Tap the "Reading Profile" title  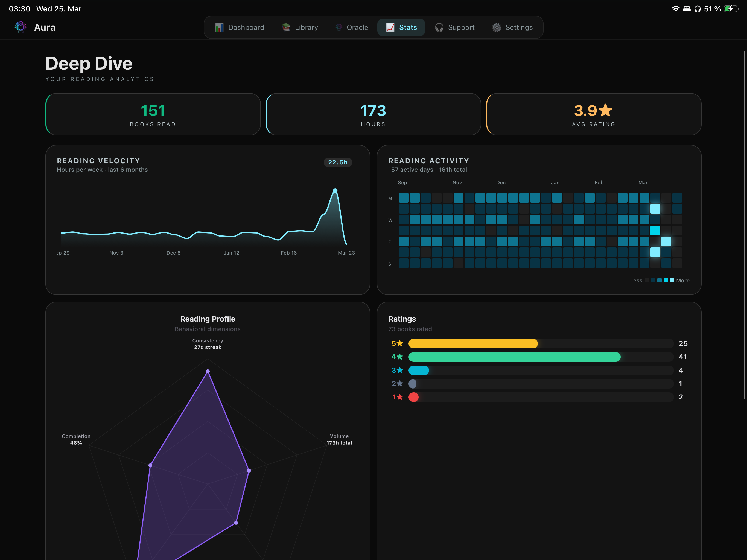click(208, 319)
